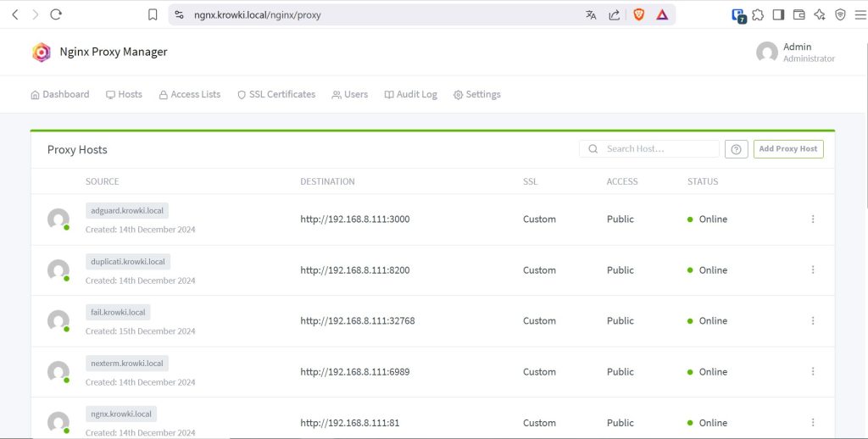The width and height of the screenshot is (868, 439).
Task: Open the Leo AI sparkle icon
Action: coord(820,15)
